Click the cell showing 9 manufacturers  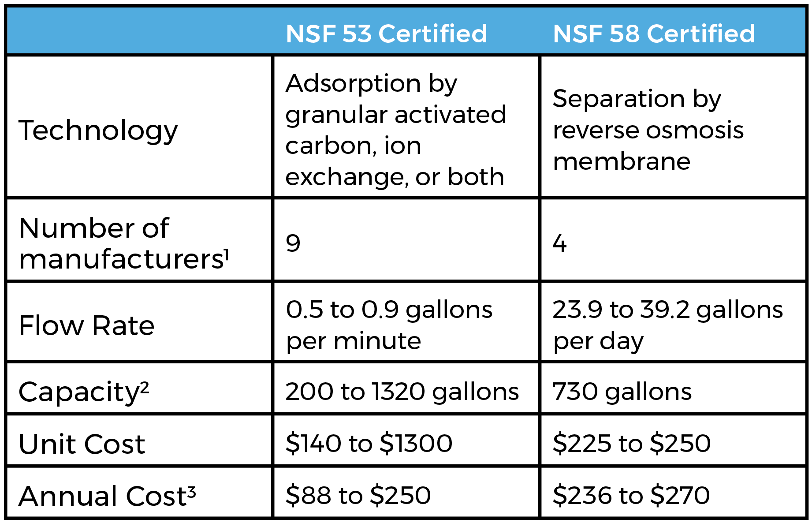point(293,243)
